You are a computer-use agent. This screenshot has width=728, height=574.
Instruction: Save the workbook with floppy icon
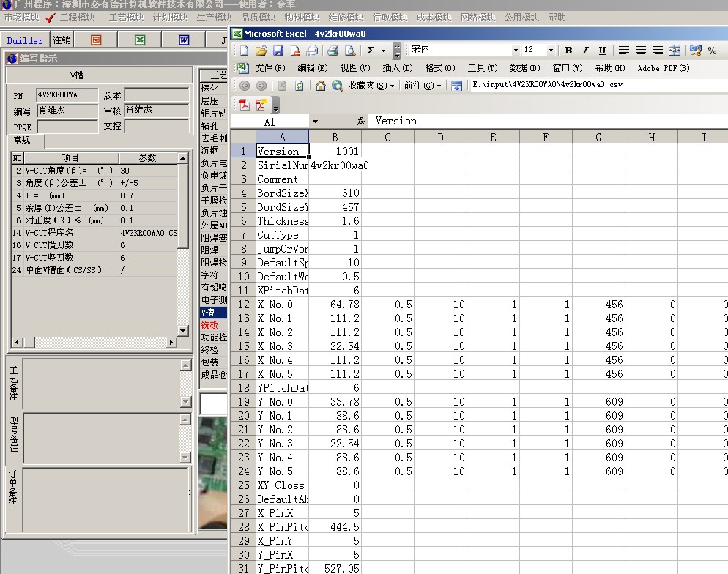tap(278, 50)
